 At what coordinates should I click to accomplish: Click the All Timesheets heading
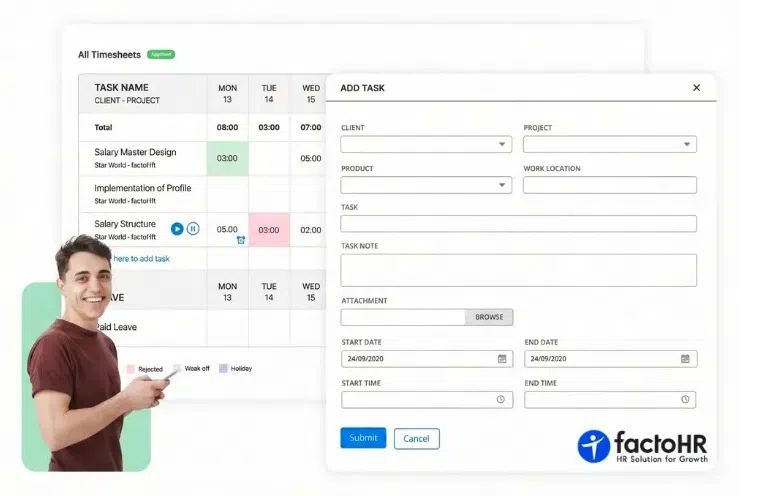click(x=109, y=54)
